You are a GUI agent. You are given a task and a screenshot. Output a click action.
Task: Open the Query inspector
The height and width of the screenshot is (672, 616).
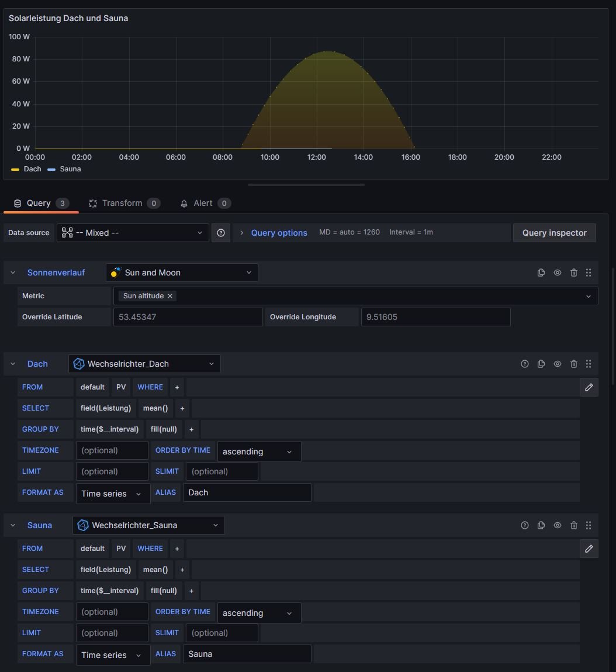coord(554,233)
